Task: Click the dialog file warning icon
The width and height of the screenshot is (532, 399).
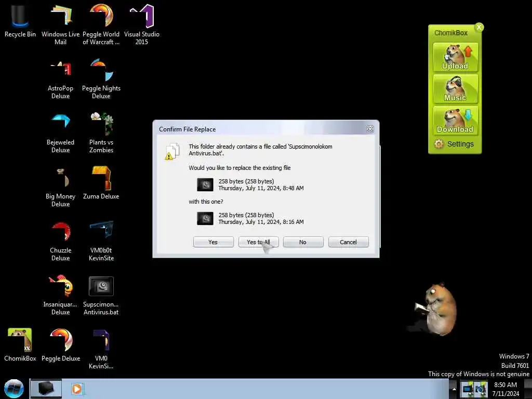Action: (x=172, y=151)
